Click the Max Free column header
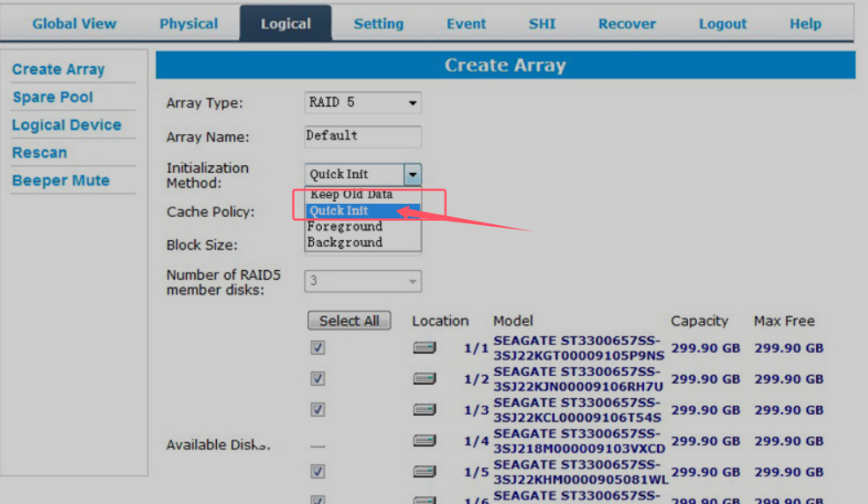This screenshot has height=504, width=868. coord(784,320)
